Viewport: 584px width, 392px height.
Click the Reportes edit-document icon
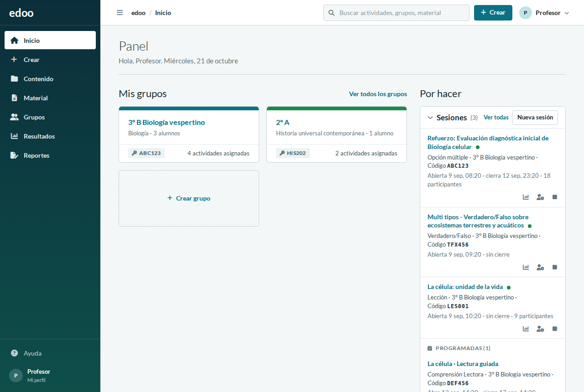tap(15, 155)
